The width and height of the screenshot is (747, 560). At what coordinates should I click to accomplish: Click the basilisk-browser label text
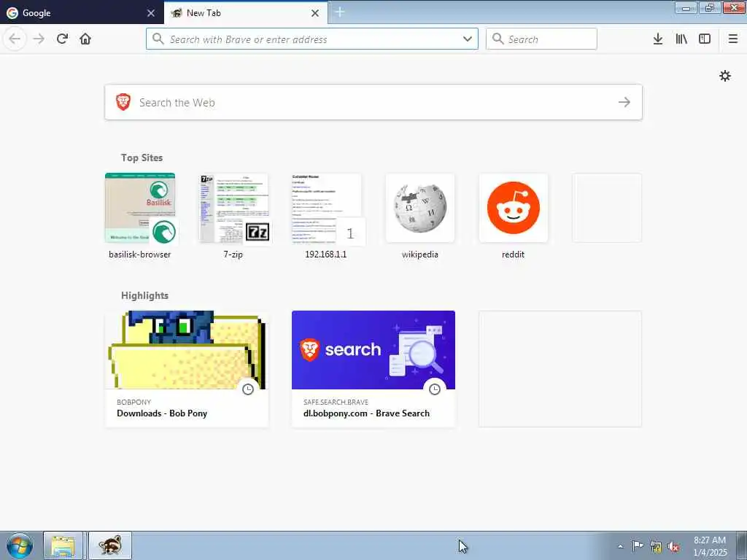point(139,254)
